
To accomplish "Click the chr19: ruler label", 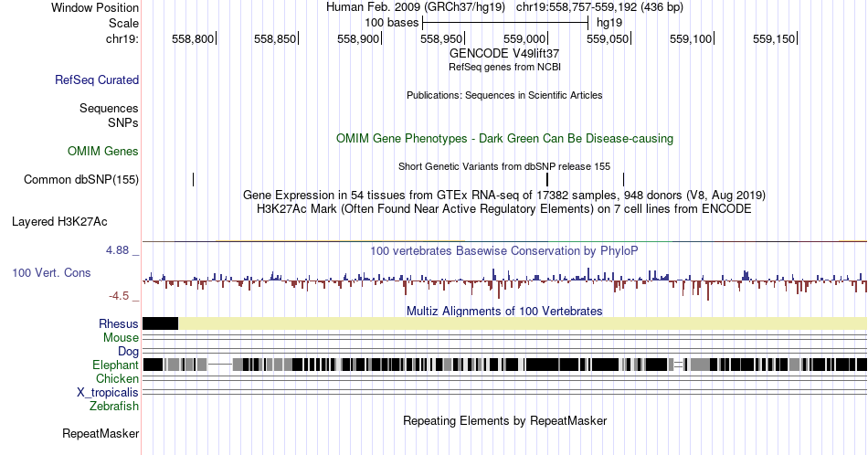I will pos(122,38).
